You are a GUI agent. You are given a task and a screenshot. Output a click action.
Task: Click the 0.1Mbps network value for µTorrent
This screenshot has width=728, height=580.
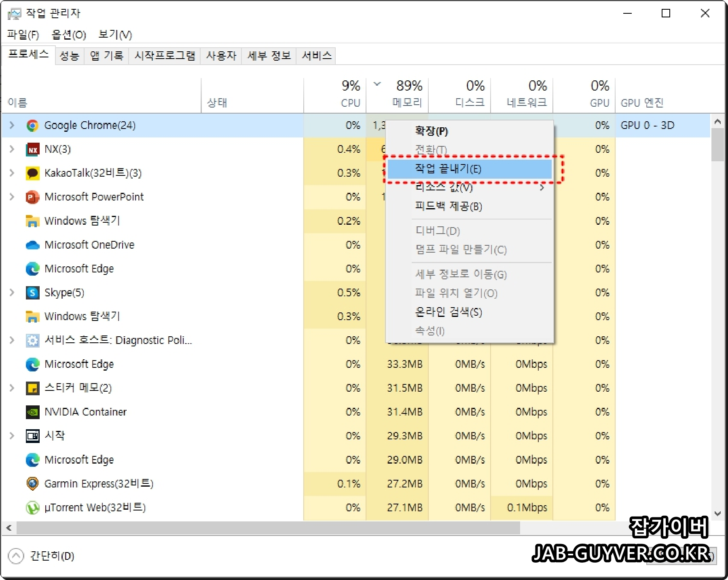point(527,508)
